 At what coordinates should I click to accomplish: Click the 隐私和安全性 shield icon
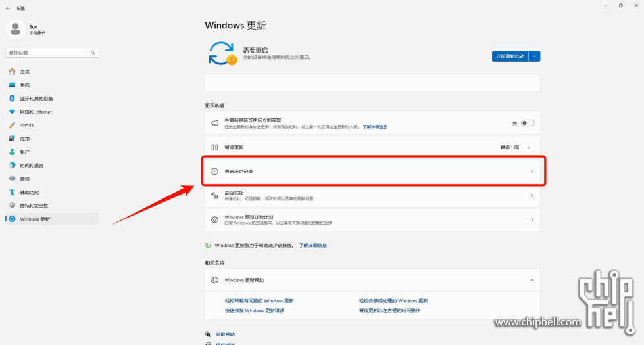(12, 206)
